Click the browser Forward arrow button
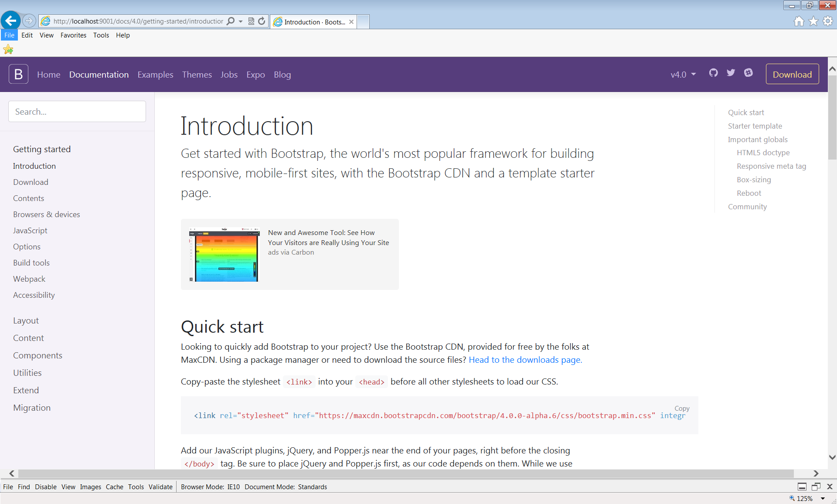 coord(29,20)
